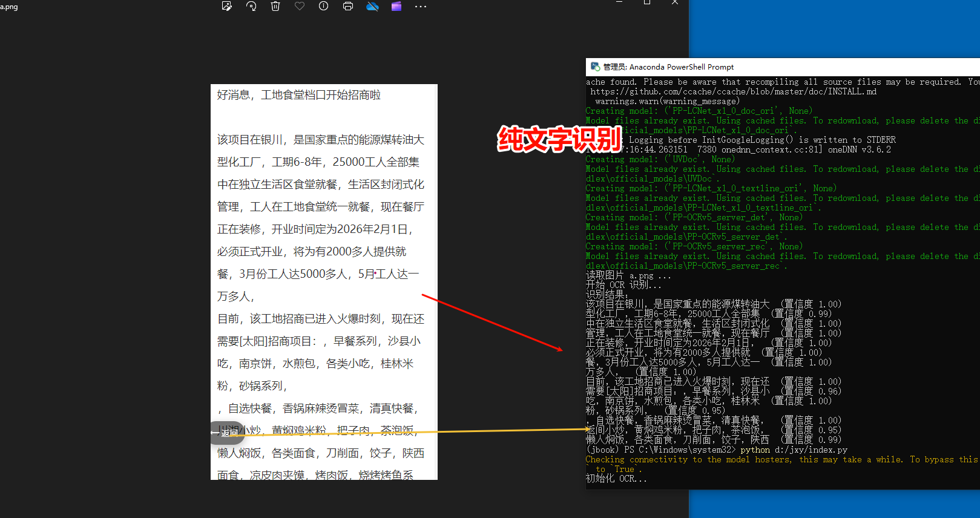The width and height of the screenshot is (980, 518).
Task: Click the 返回 back button in the image
Action: pyautogui.click(x=228, y=433)
